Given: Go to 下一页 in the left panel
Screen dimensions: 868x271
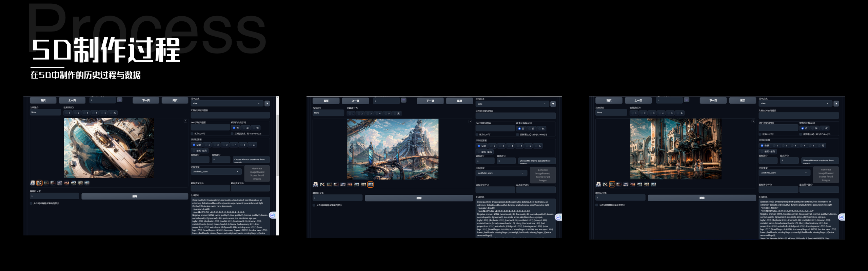Looking at the screenshot, I should 146,101.
